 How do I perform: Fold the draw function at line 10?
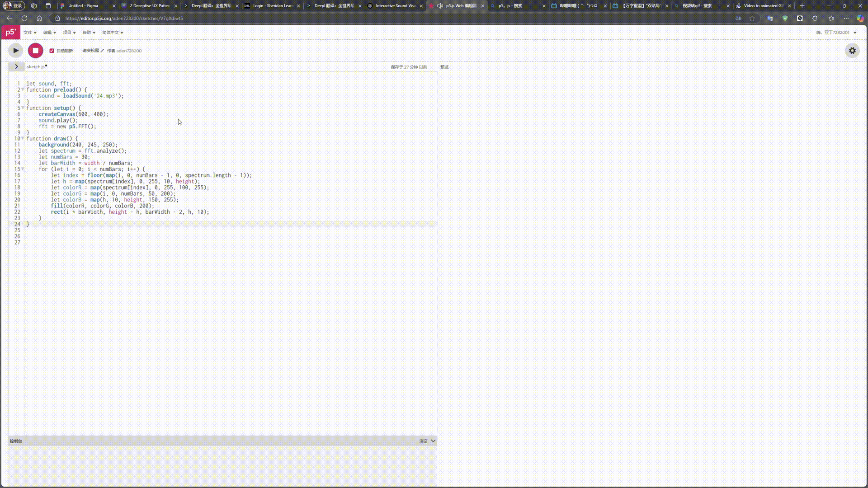click(x=23, y=138)
